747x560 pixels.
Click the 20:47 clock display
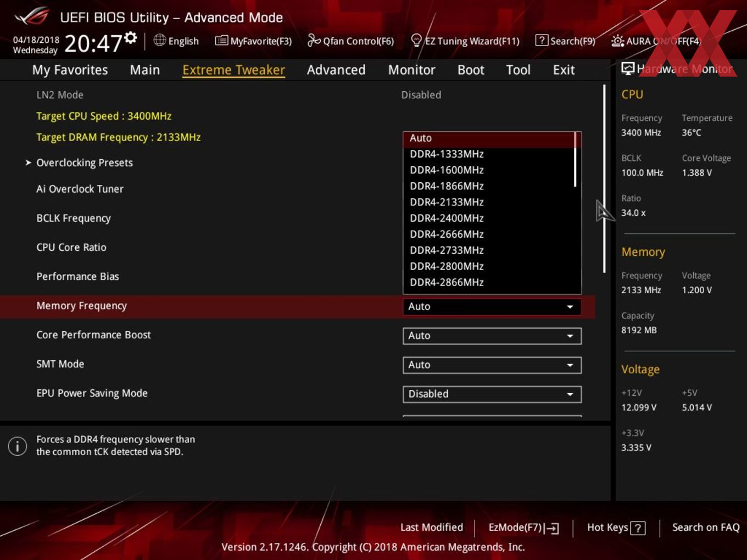click(93, 43)
